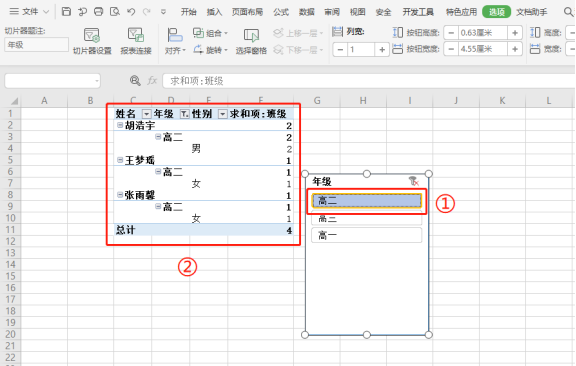Switch to the 公式 tab
The image size is (576, 366).
tap(281, 12)
